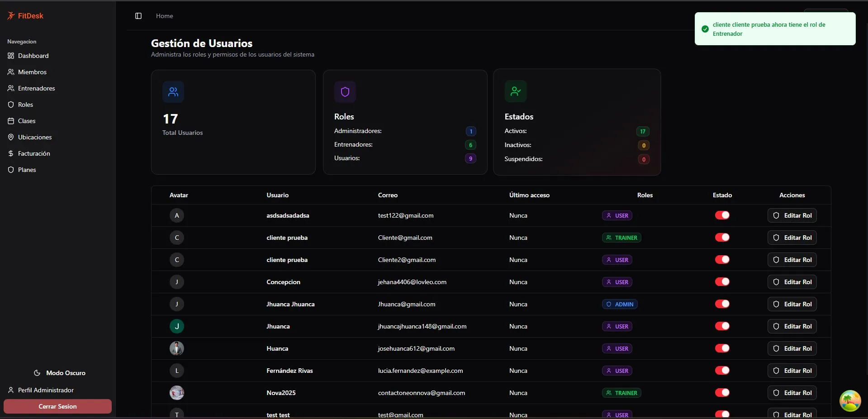
Task: Click the Huanca user avatar photo
Action: [177, 348]
